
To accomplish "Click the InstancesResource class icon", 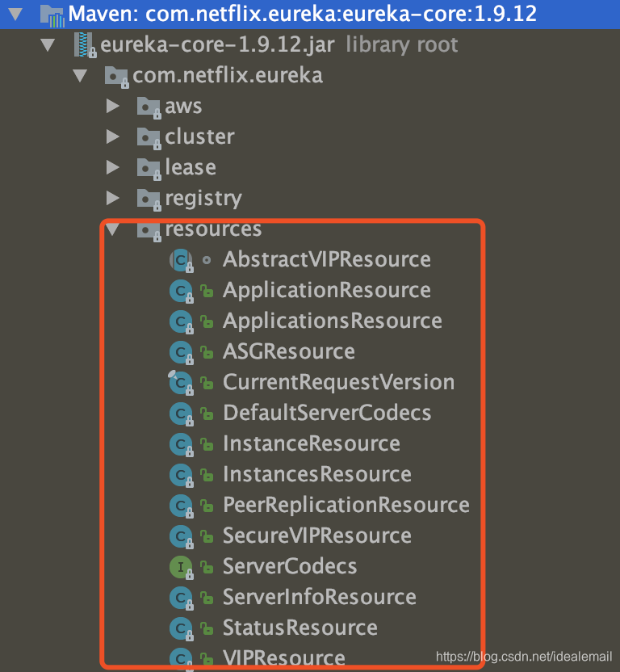I will 182,475.
